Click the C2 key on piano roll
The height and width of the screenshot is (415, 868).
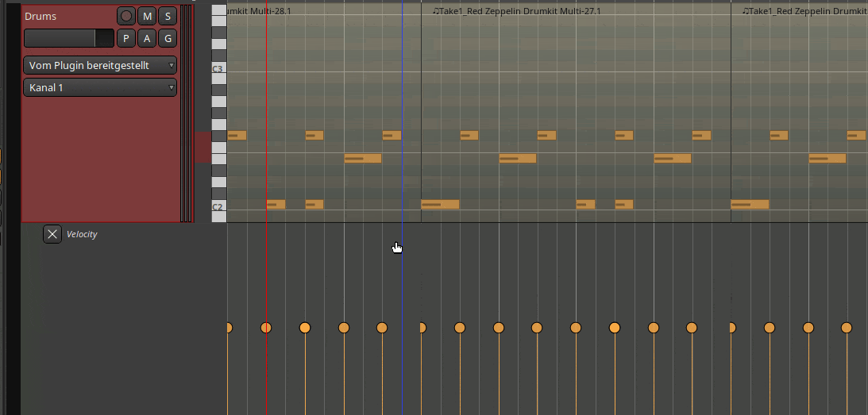click(x=218, y=207)
